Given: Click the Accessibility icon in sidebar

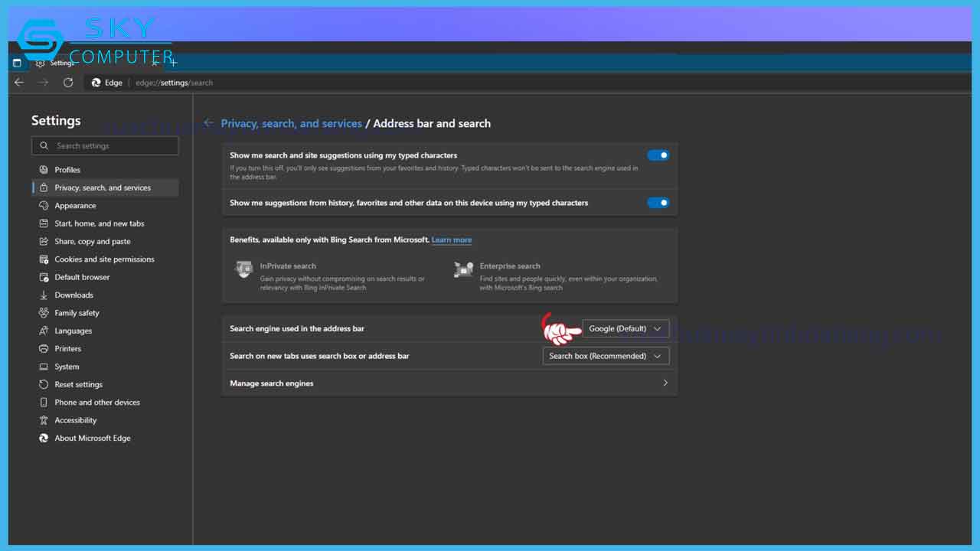Looking at the screenshot, I should point(44,420).
